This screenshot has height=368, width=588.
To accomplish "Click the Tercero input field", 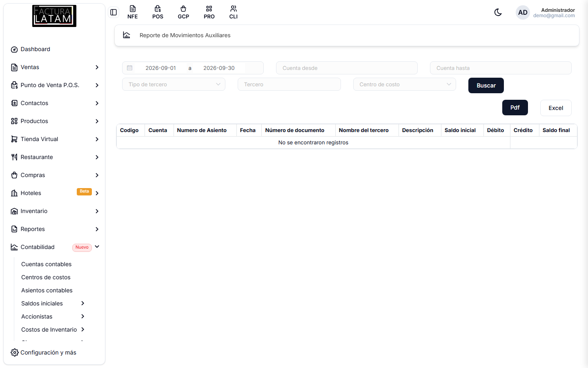I will pyautogui.click(x=289, y=84).
